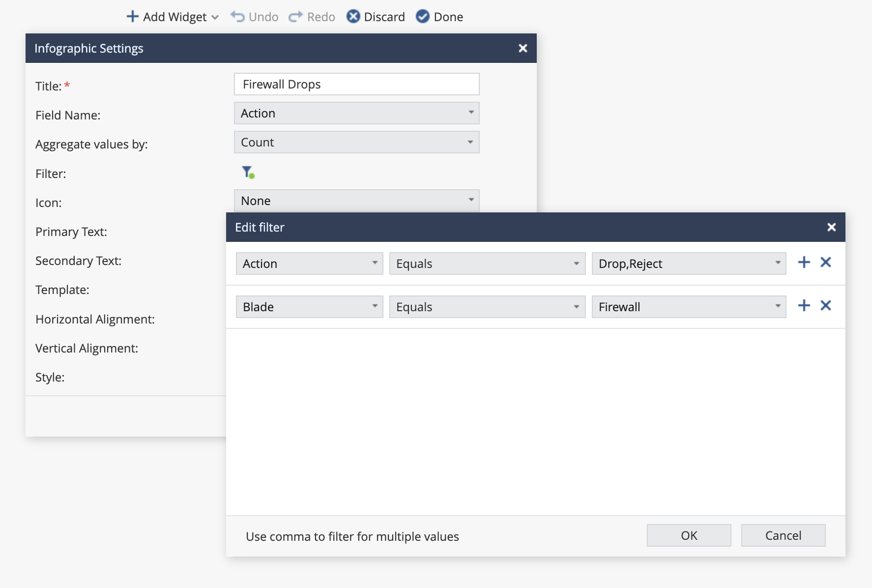Remove the Blade Equals Firewall condition
The image size is (872, 588).
click(825, 305)
